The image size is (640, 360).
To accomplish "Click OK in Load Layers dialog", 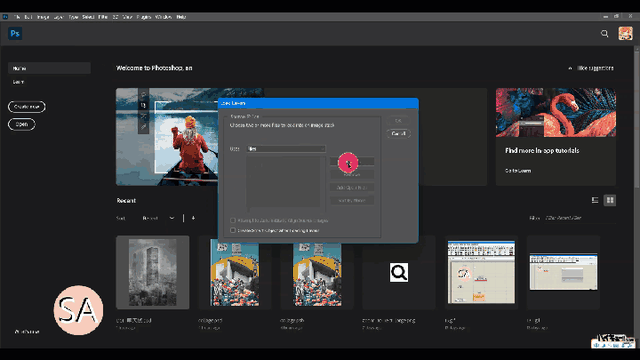I will click(x=398, y=120).
